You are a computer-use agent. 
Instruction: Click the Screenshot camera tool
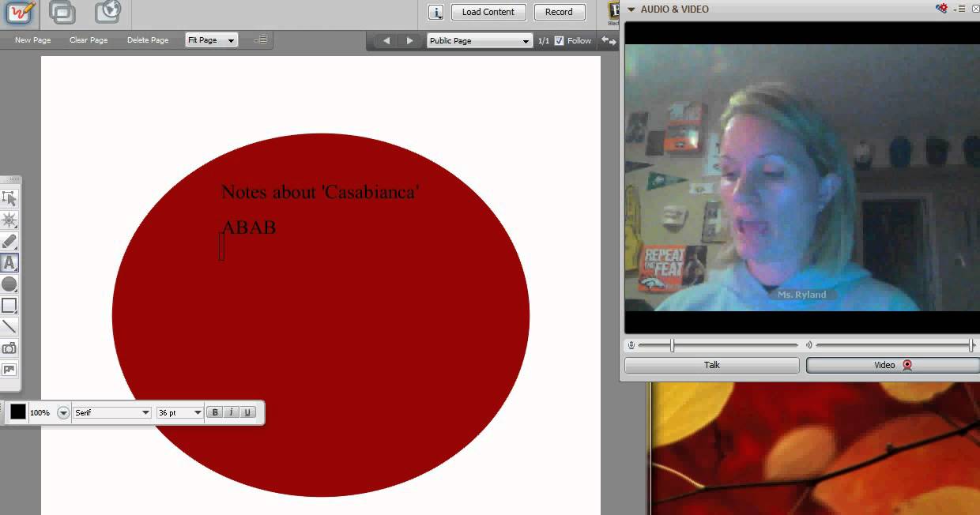(x=9, y=348)
